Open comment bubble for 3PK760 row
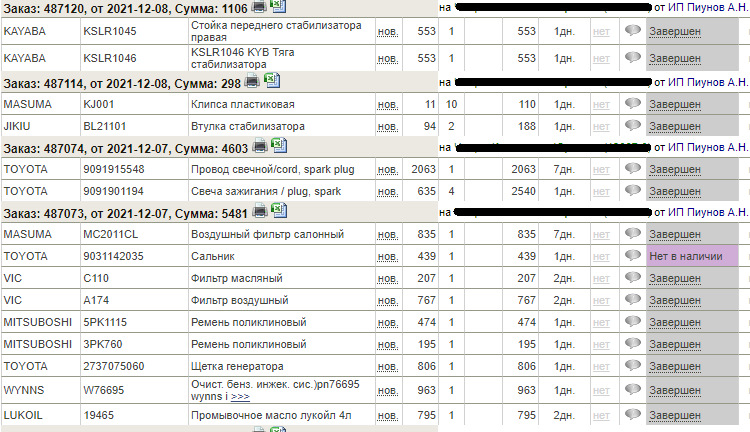 pos(632,343)
